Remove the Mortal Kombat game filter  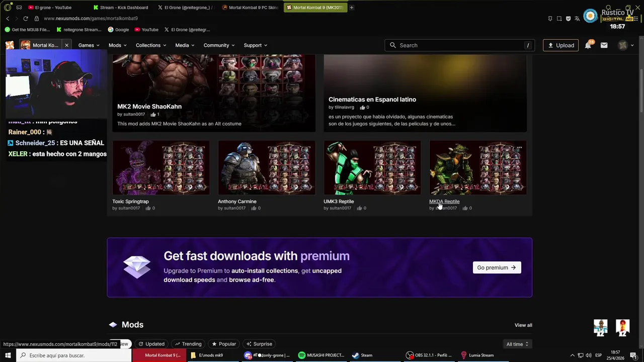66,45
